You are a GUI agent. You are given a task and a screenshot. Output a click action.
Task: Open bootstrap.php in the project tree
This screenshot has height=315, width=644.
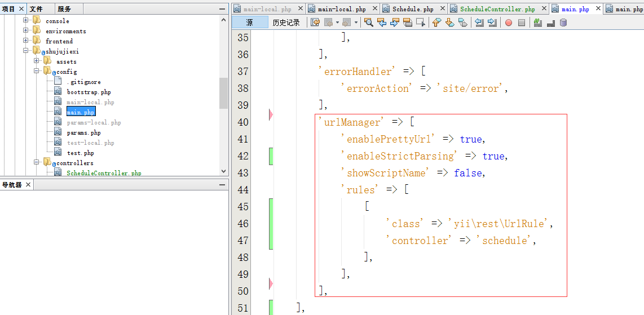[x=89, y=92]
